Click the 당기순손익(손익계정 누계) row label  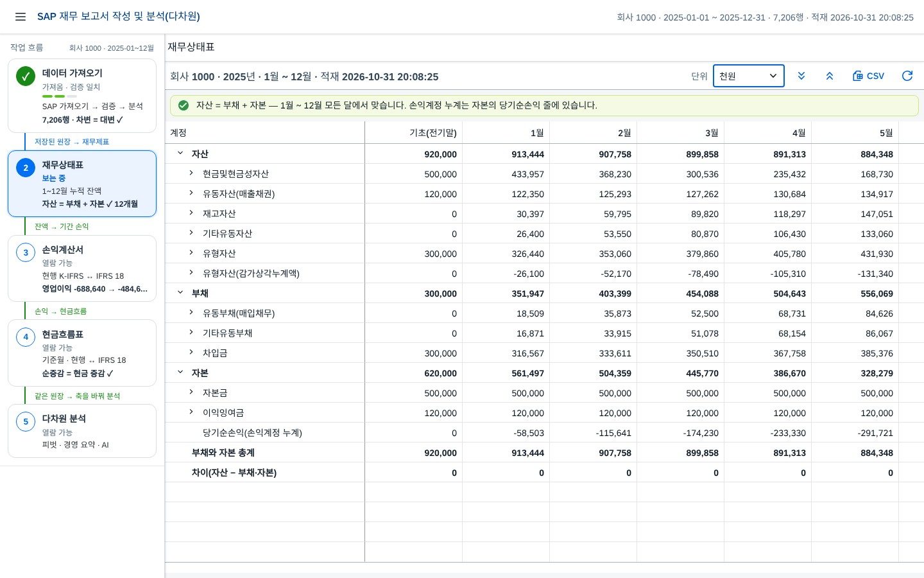pyautogui.click(x=252, y=433)
